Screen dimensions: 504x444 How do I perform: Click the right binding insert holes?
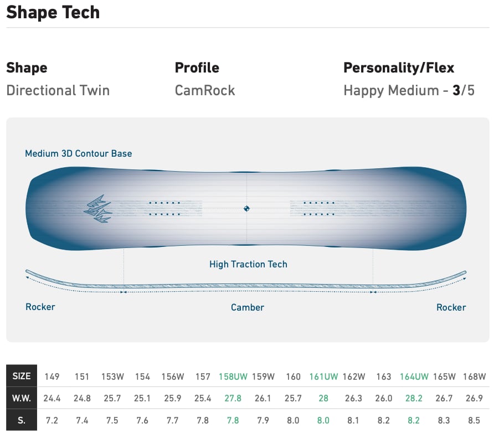click(x=319, y=209)
